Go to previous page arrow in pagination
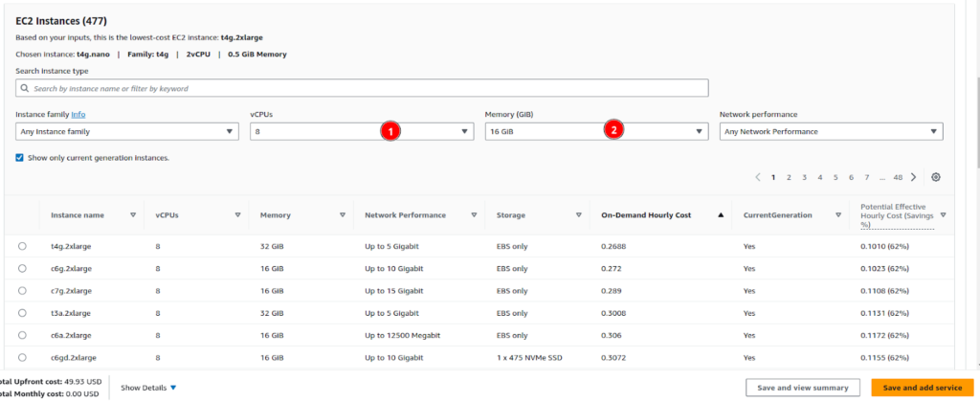The height and width of the screenshot is (402, 980). 758,177
